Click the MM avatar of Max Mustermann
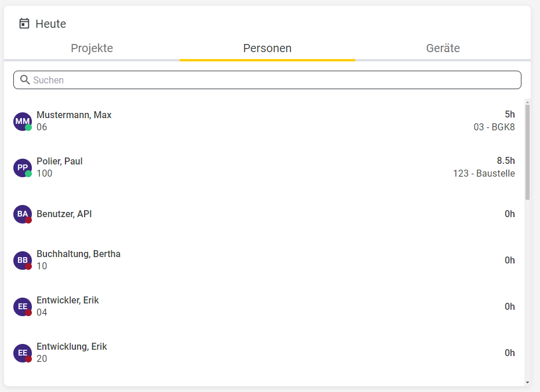The width and height of the screenshot is (540, 392). click(x=23, y=121)
